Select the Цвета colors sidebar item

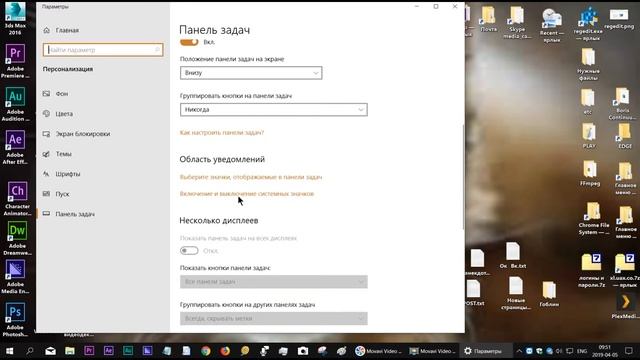click(64, 113)
